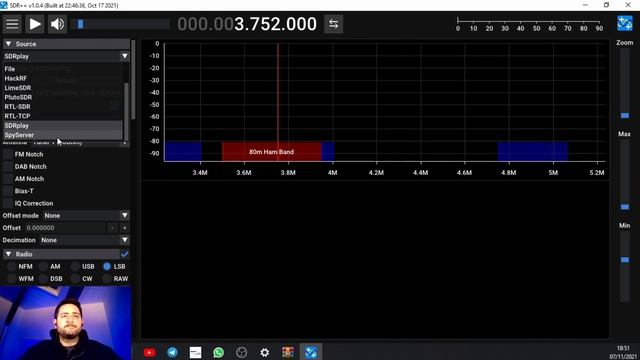This screenshot has height=360, width=640.
Task: Enable AM Notch checkbox
Action: coord(8,179)
